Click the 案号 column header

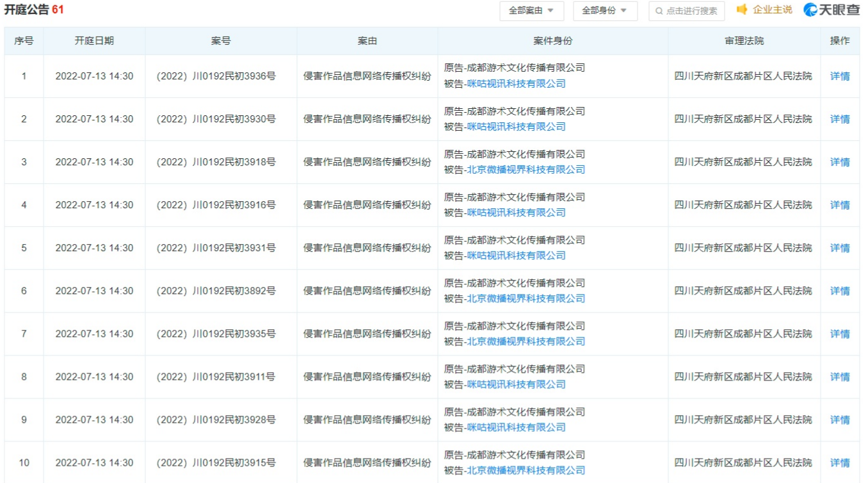coord(221,41)
